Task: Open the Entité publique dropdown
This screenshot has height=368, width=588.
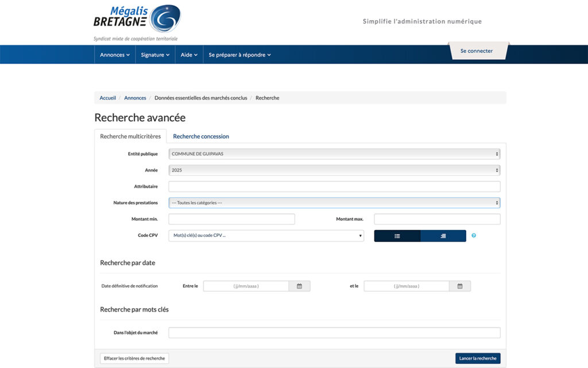Action: (333, 154)
